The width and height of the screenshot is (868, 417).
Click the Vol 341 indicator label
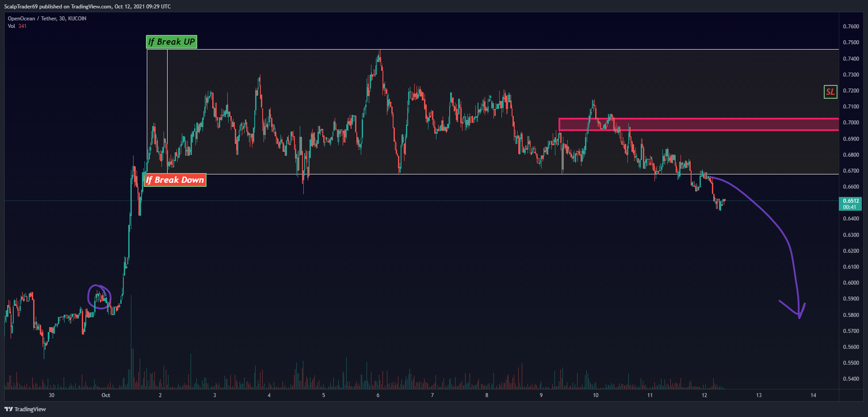pos(17,26)
